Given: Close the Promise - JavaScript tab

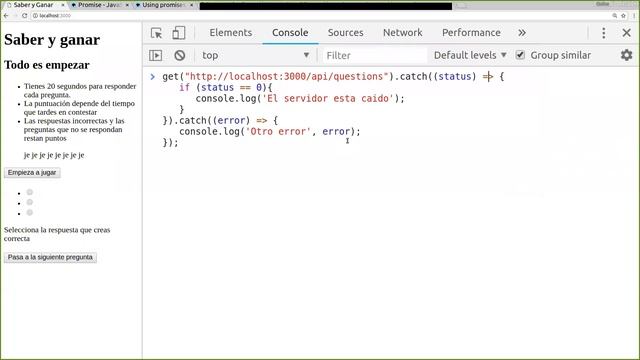Looking at the screenshot, I should [x=127, y=5].
